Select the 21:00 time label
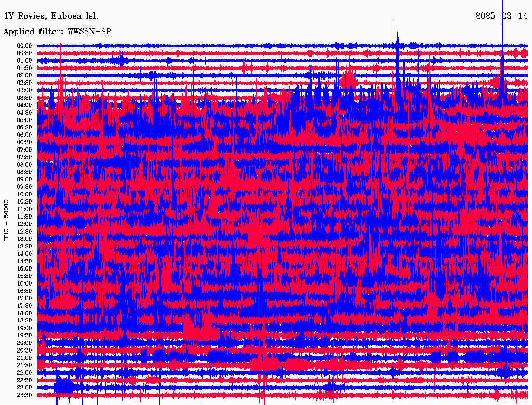The height and width of the screenshot is (405, 532). [x=24, y=358]
